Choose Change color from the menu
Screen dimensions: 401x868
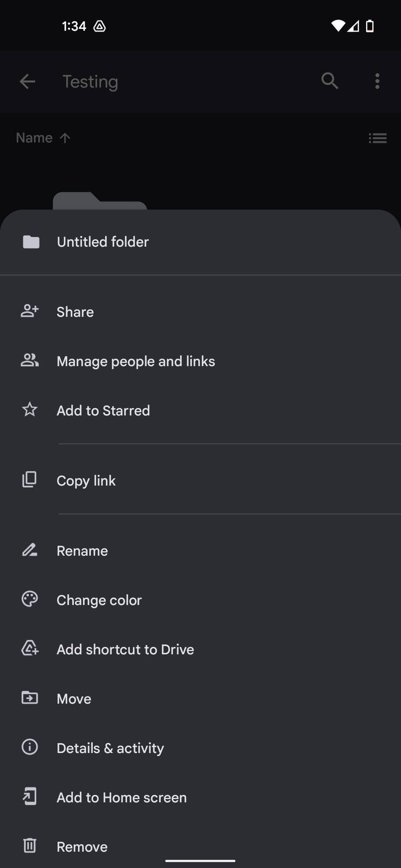pos(99,600)
